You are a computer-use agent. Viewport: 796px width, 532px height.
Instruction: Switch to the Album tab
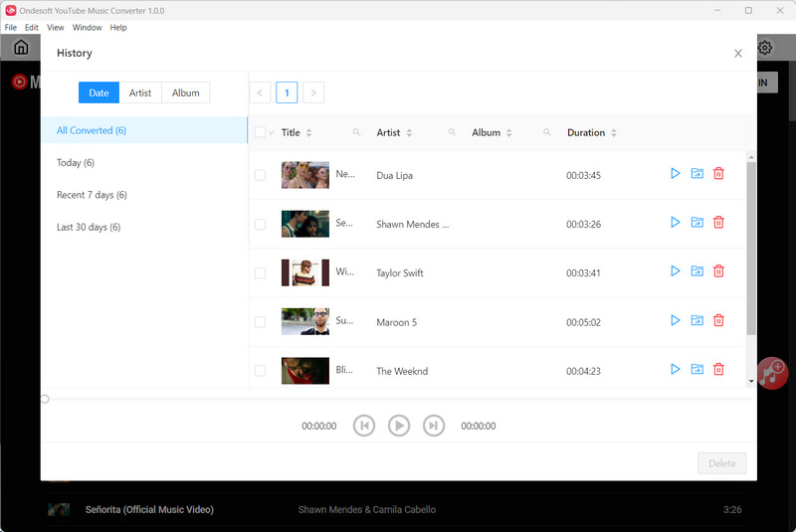click(x=186, y=92)
